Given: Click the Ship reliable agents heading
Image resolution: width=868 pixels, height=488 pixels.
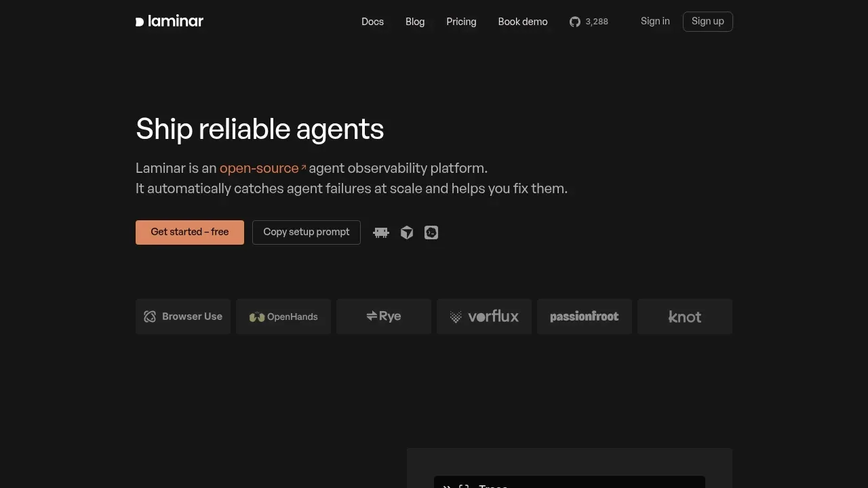Looking at the screenshot, I should 260,129.
